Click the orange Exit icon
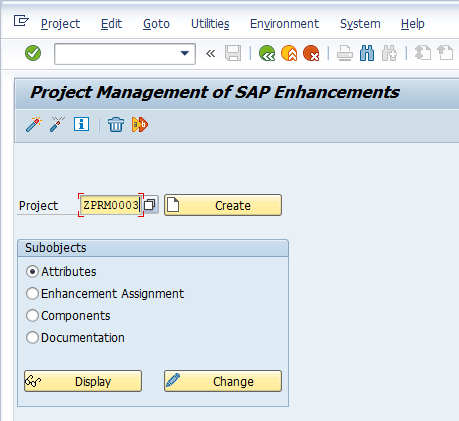 289,53
